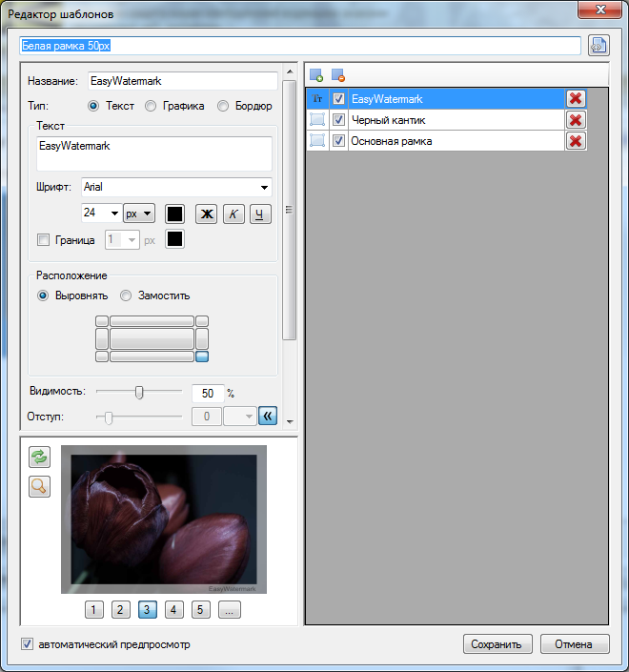This screenshot has width=629, height=672.
Task: Click the Отмена button
Action: tap(575, 644)
